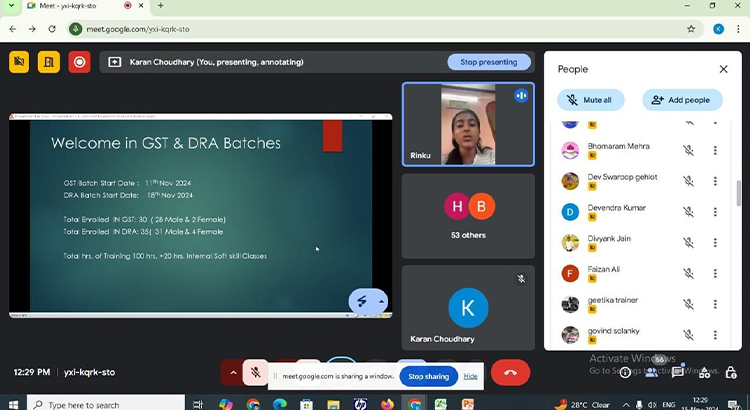Click the Add people button
The height and width of the screenshot is (410, 750).
(x=681, y=100)
